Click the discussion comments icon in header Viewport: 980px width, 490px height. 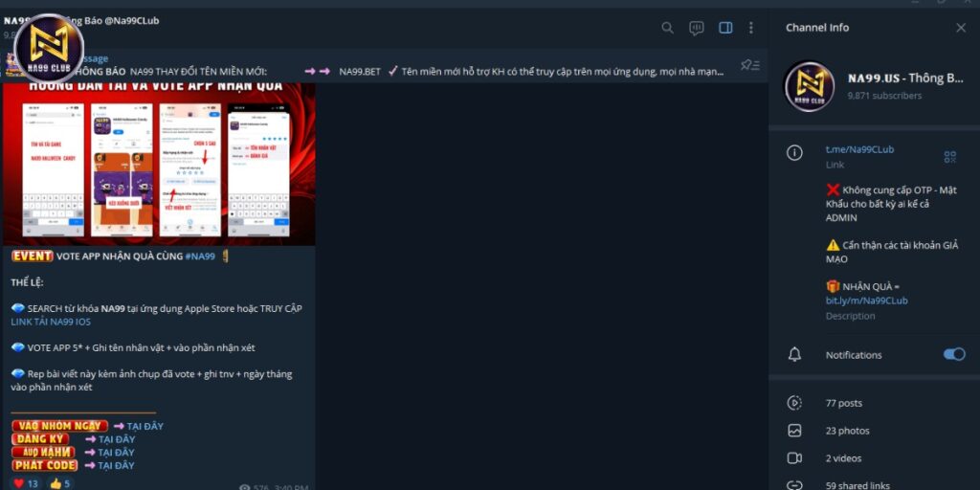pos(697,28)
